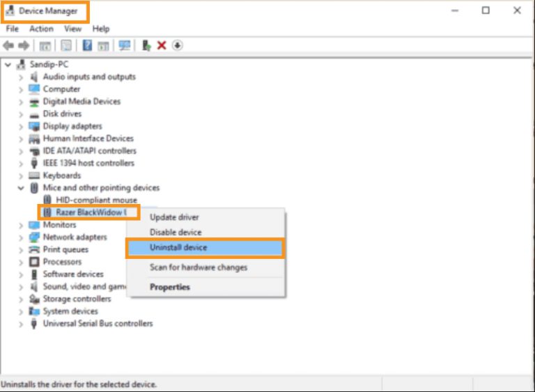Click the System devices folder icon
Image resolution: width=535 pixels, height=392 pixels.
(x=34, y=311)
